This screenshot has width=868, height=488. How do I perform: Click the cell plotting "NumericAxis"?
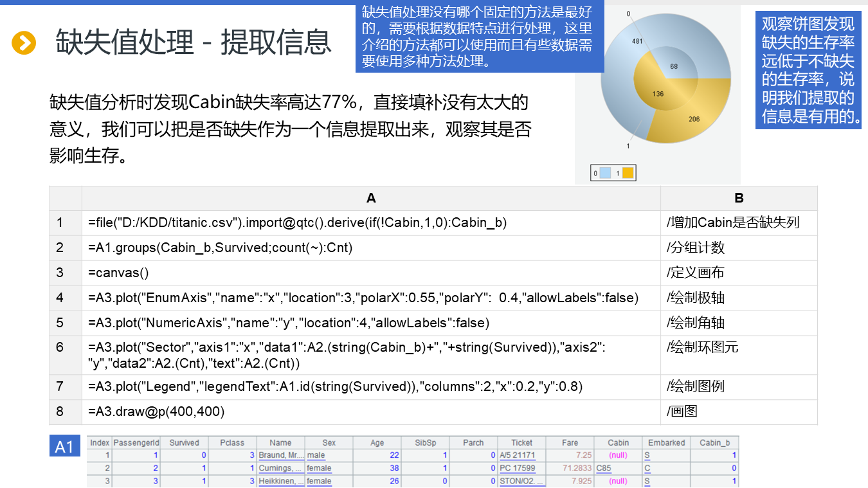click(371, 323)
